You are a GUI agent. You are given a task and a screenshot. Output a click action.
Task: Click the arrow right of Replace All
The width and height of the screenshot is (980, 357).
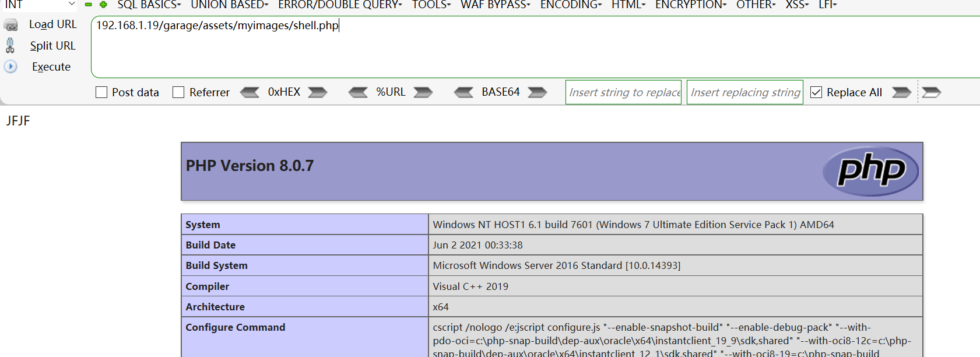click(x=901, y=92)
